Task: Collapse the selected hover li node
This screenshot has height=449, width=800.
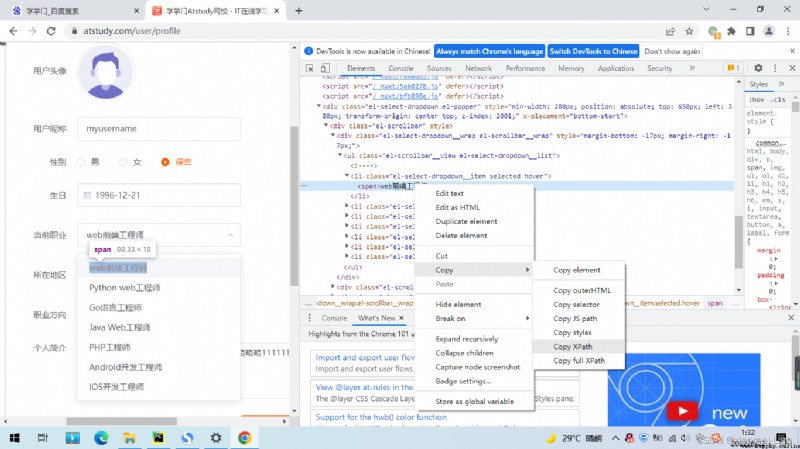Action: pyautogui.click(x=347, y=176)
